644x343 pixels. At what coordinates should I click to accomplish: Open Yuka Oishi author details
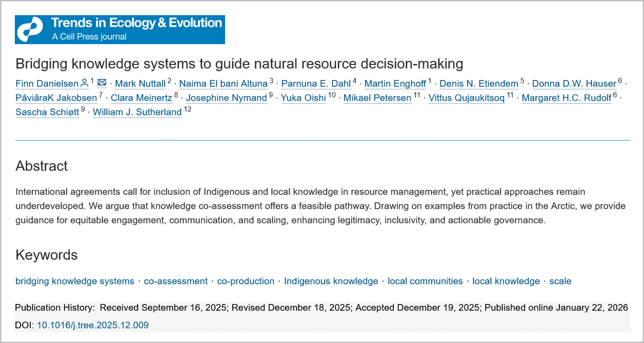[x=303, y=98]
